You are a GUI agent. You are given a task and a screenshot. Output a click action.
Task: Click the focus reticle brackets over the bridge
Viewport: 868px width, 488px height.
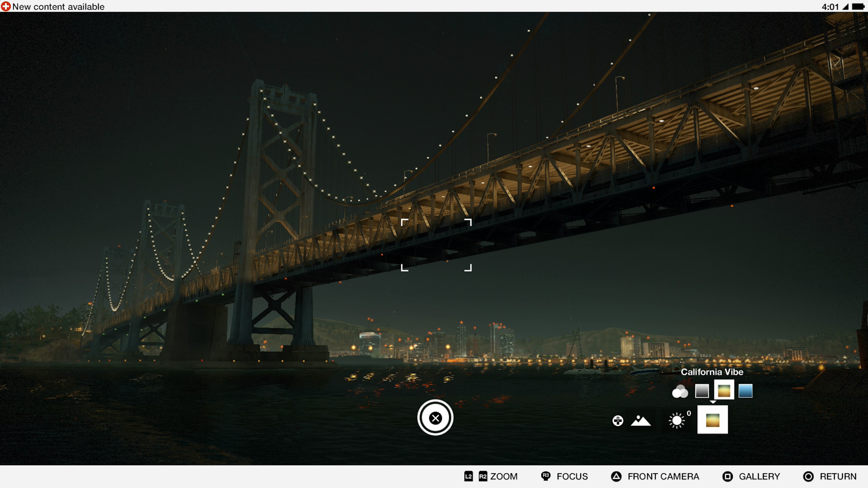436,245
